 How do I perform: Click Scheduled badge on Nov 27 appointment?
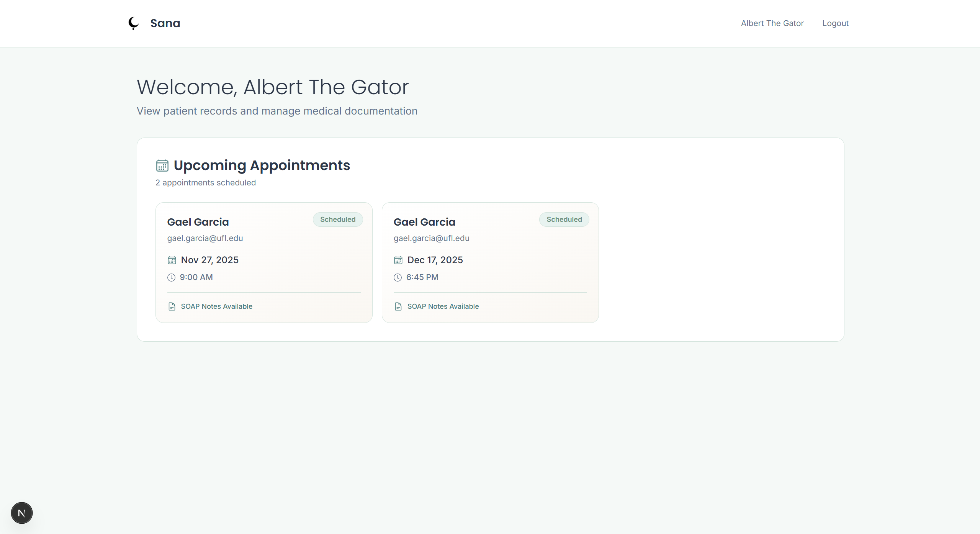pyautogui.click(x=338, y=219)
